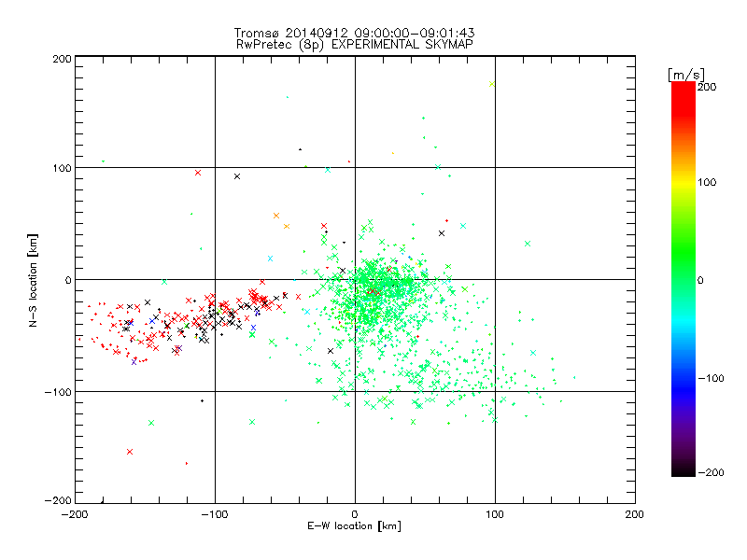
Task: Click the colorbar label '-100'
Action: pyautogui.click(x=711, y=379)
